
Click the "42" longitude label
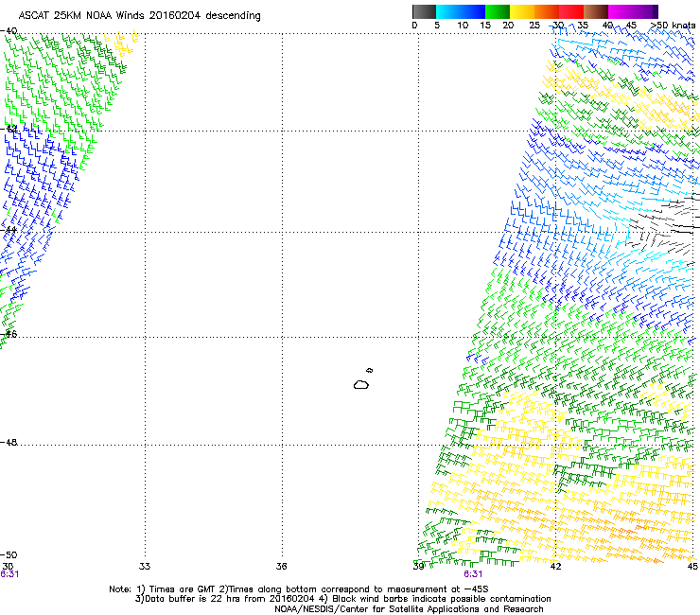point(555,567)
